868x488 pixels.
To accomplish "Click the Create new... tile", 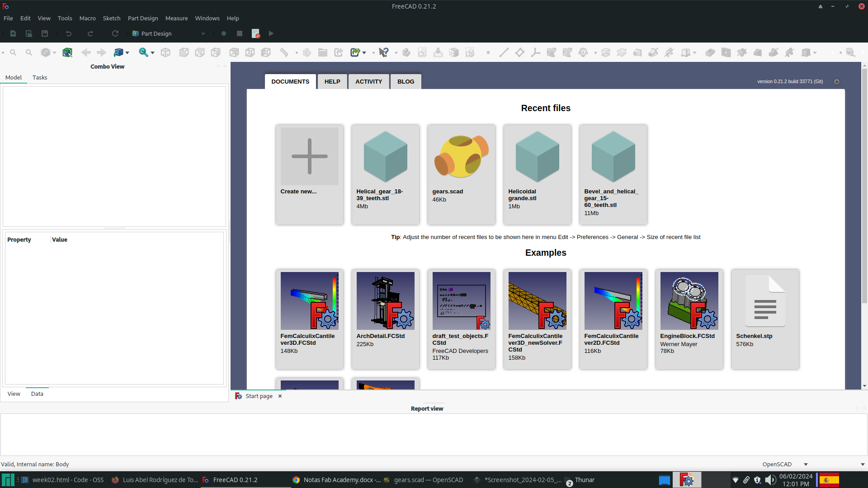I will (310, 174).
